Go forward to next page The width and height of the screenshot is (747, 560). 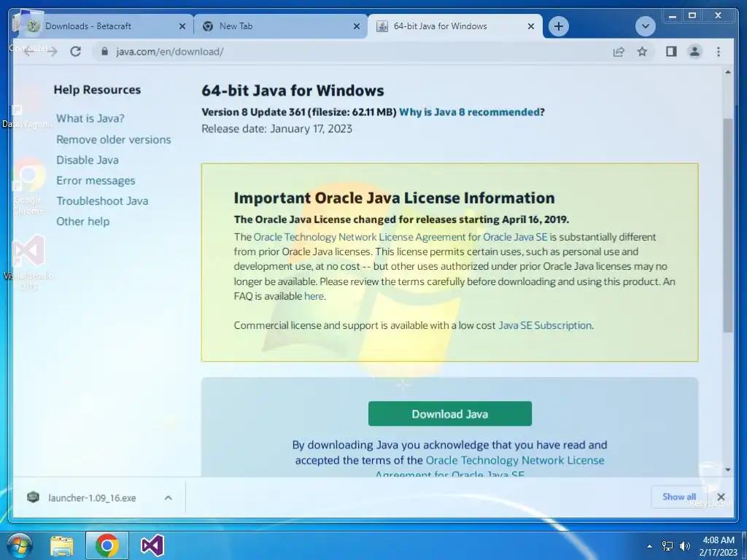(52, 52)
